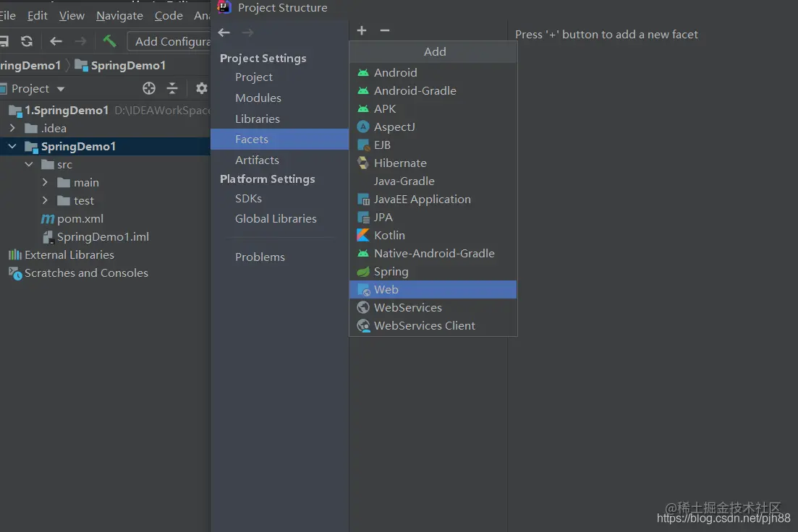Viewport: 798px width, 532px height.
Task: Open the View menu
Action: [72, 16]
